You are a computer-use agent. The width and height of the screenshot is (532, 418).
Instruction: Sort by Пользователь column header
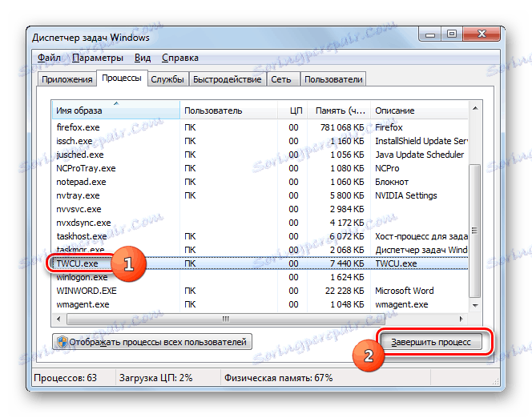pos(228,111)
